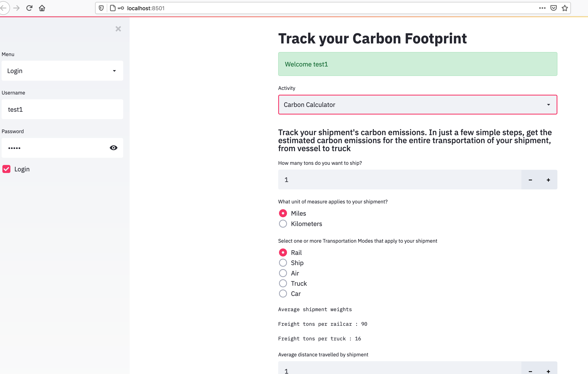Show password with the eye icon
Viewport: 588px width, 374px height.
[113, 148]
